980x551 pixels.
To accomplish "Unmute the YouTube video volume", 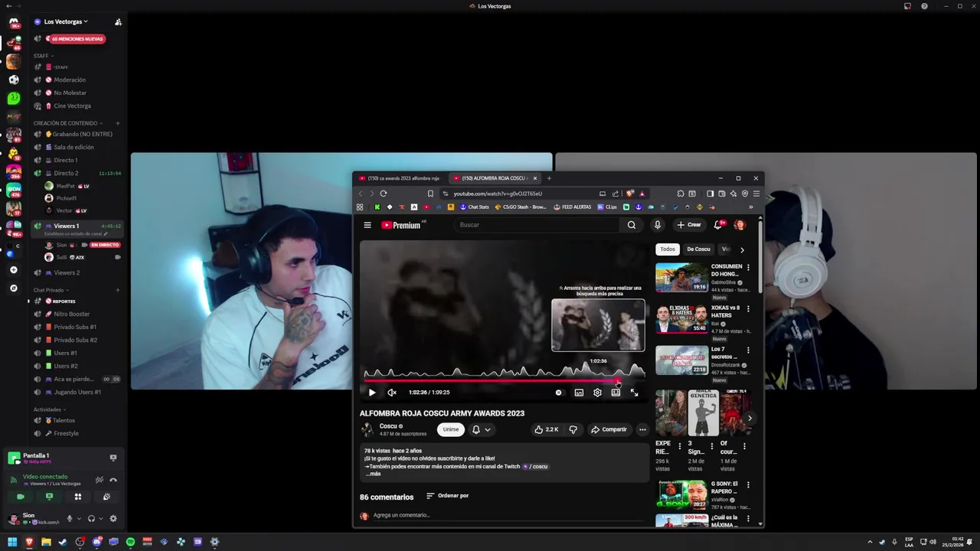I will point(392,393).
